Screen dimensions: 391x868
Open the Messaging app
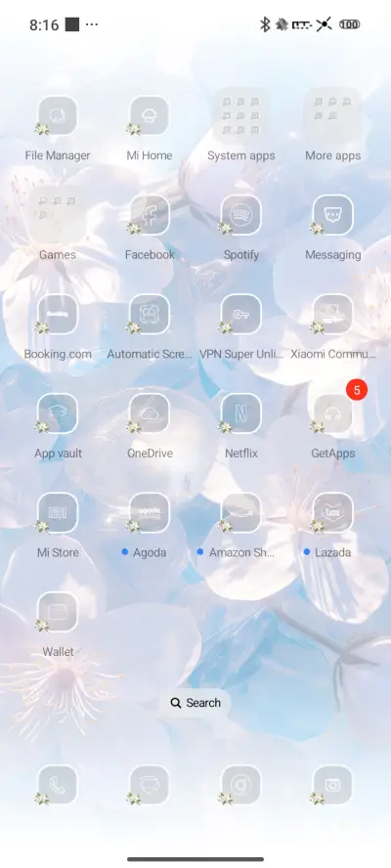click(x=333, y=215)
